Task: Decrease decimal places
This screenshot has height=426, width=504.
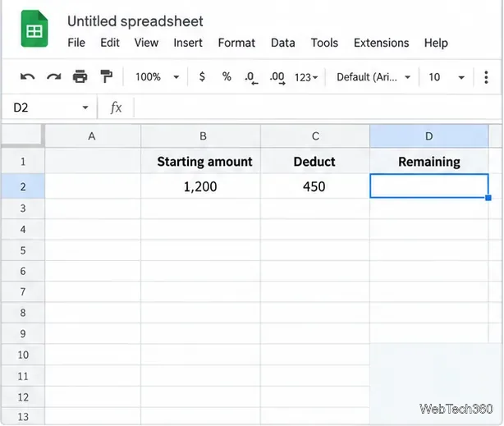Action: click(251, 77)
